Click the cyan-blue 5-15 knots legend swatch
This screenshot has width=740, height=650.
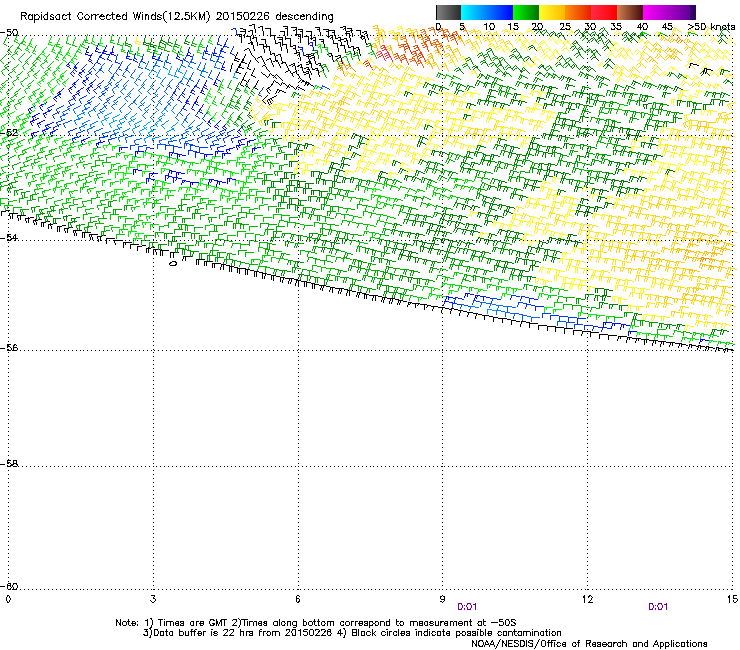(487, 12)
